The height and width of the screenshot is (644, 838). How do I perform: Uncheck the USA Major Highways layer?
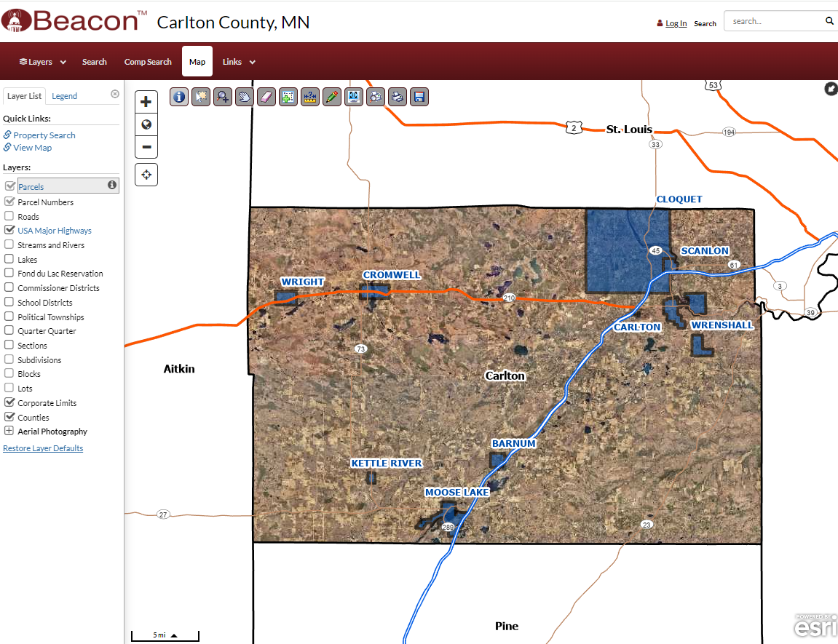click(9, 230)
